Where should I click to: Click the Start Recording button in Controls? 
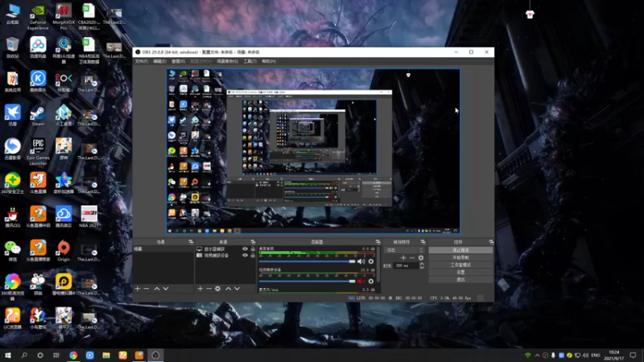coord(460,257)
